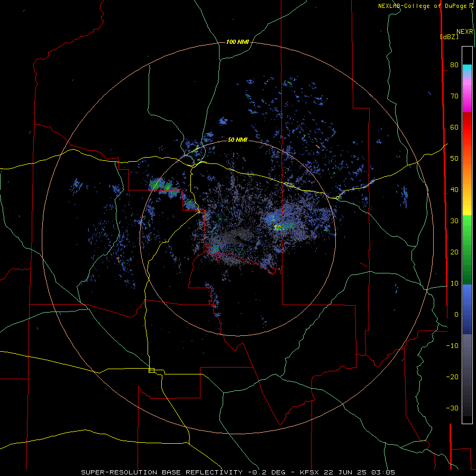The image size is (476, 476).
Task: Click the 0 value on the dBZ scale
Action: point(456,315)
